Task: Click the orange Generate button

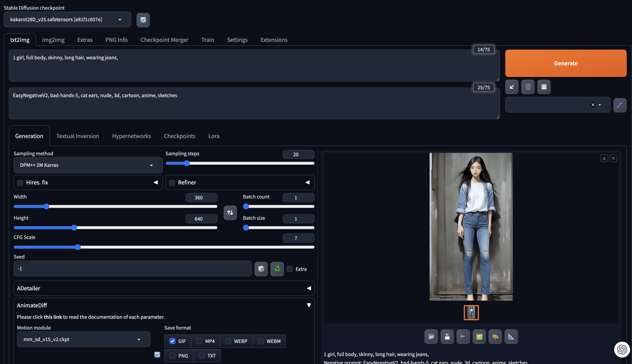Action: click(565, 63)
